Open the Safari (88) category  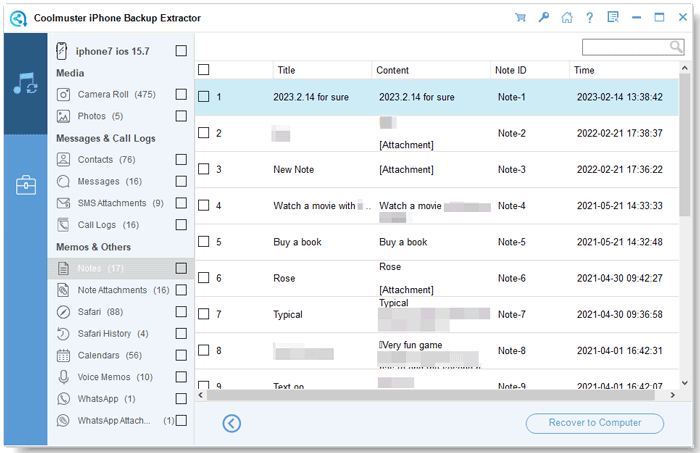(100, 312)
